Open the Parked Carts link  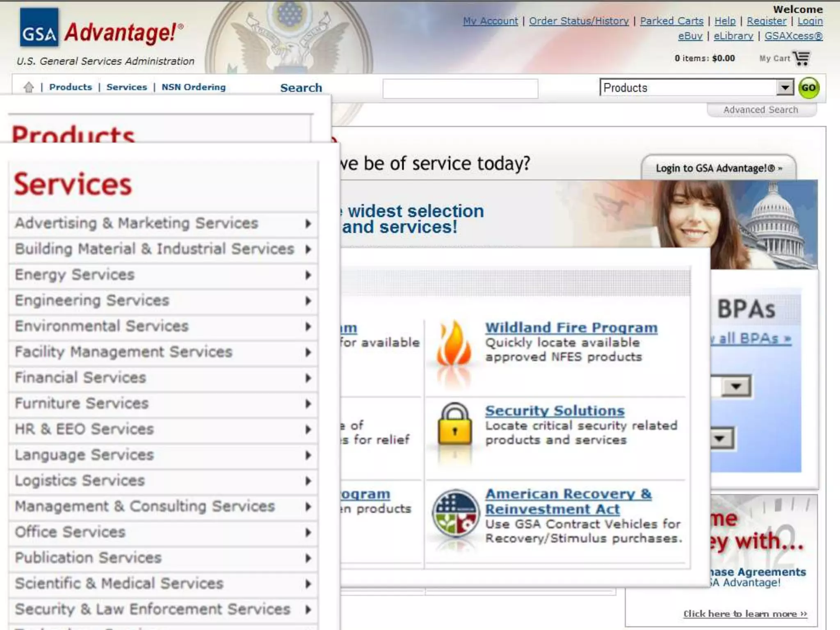(672, 21)
